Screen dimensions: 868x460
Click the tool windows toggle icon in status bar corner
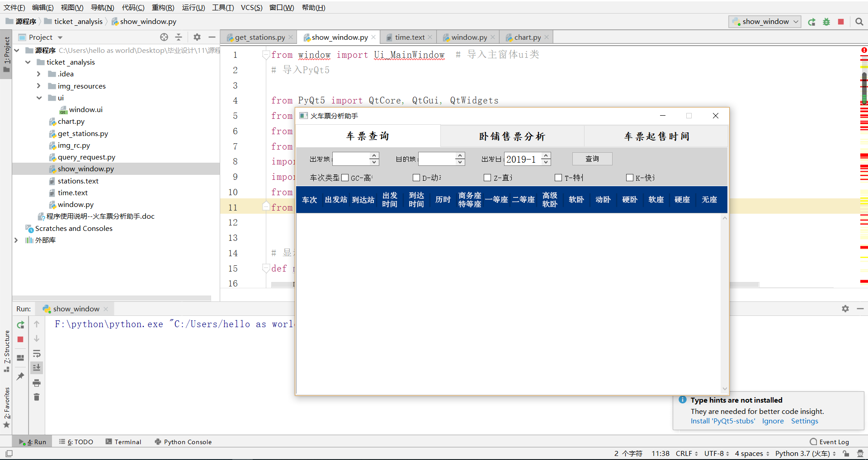9,453
